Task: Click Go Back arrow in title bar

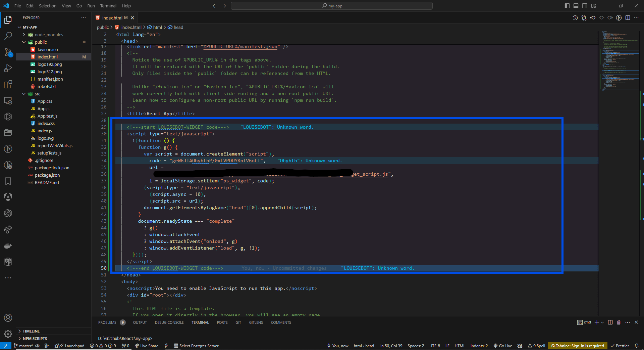Action: pos(215,6)
